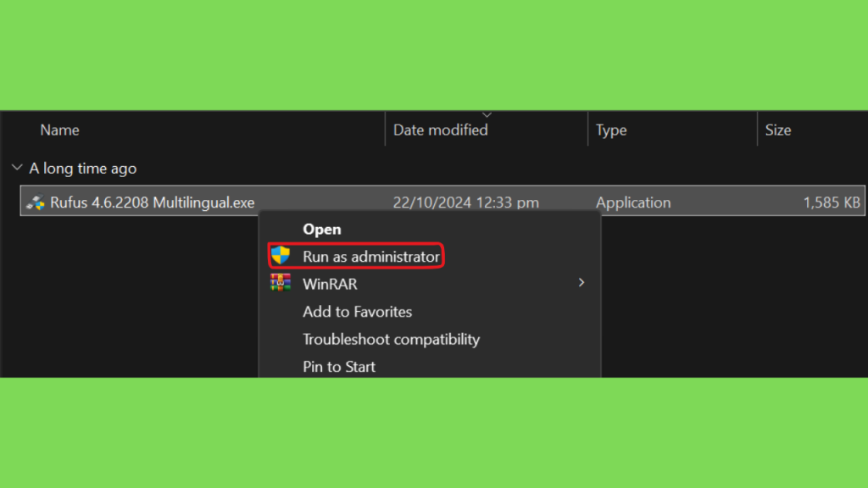The width and height of the screenshot is (868, 488).
Task: Collapse the 'A long time ago' group chevron
Action: (17, 168)
